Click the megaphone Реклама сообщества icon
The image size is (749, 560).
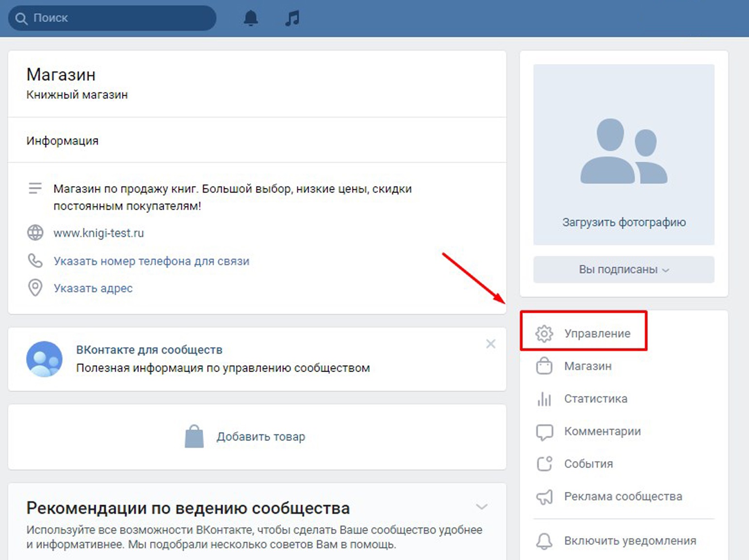click(x=544, y=496)
